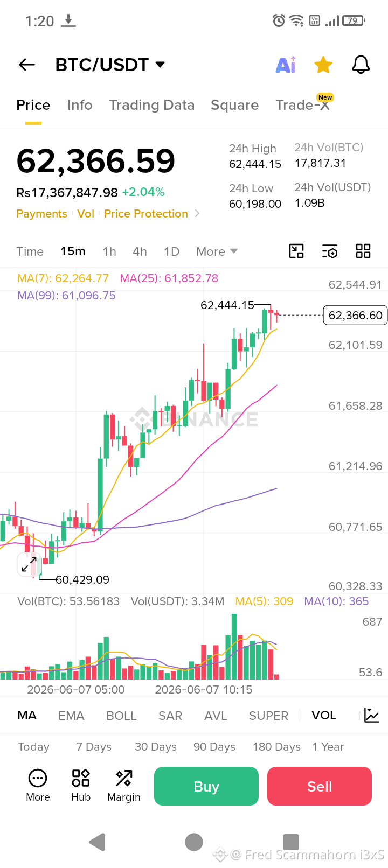Tap the MA(25) value label
The width and height of the screenshot is (388, 868).
tap(169, 278)
